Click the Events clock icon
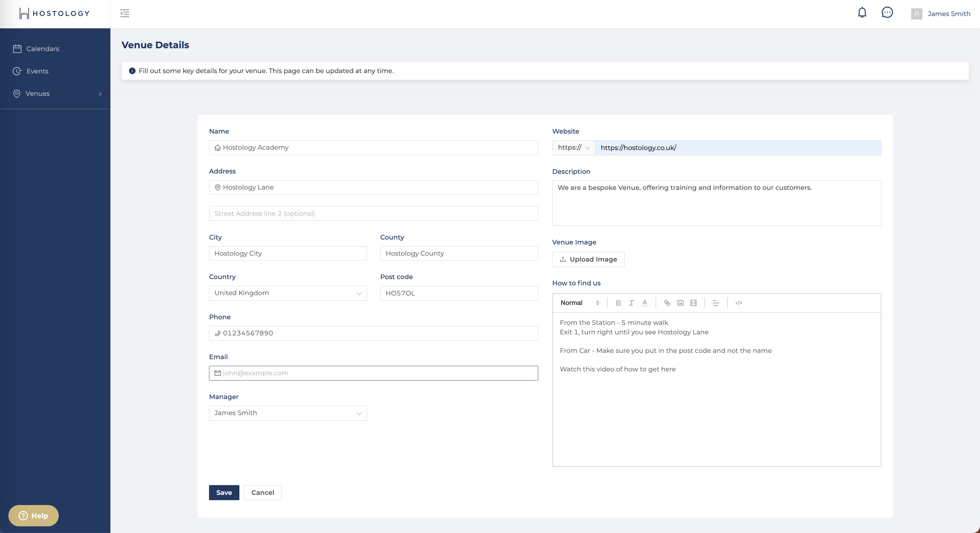 tap(17, 71)
